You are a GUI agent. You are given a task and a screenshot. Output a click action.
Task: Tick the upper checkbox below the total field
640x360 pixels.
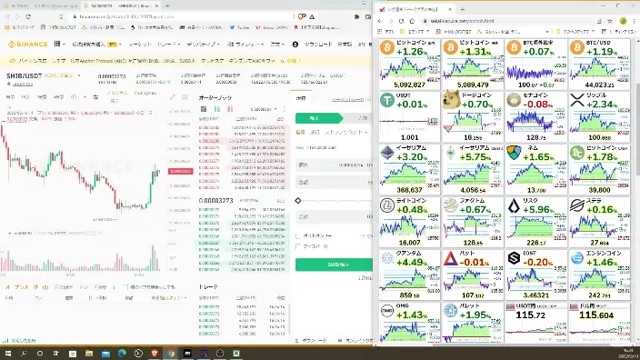(x=298, y=236)
